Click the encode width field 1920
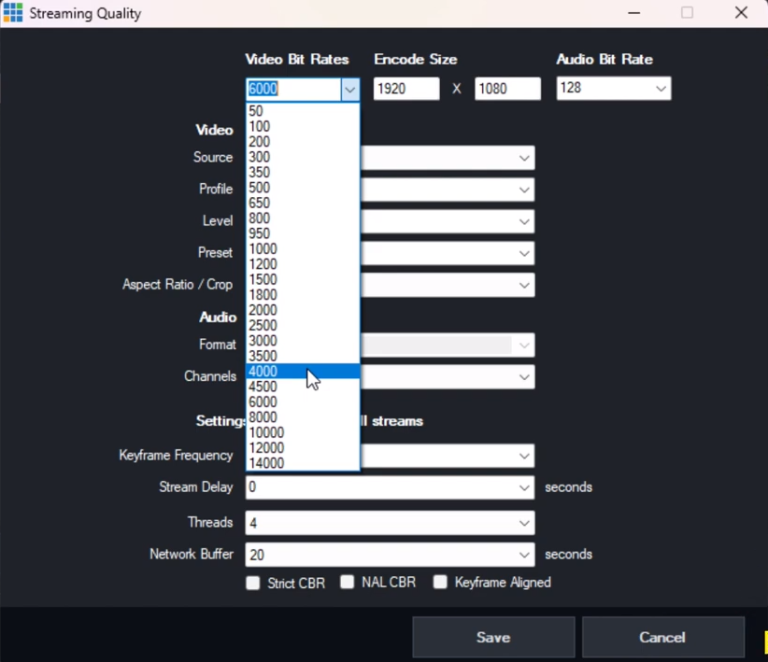Image resolution: width=768 pixels, height=662 pixels. [407, 89]
